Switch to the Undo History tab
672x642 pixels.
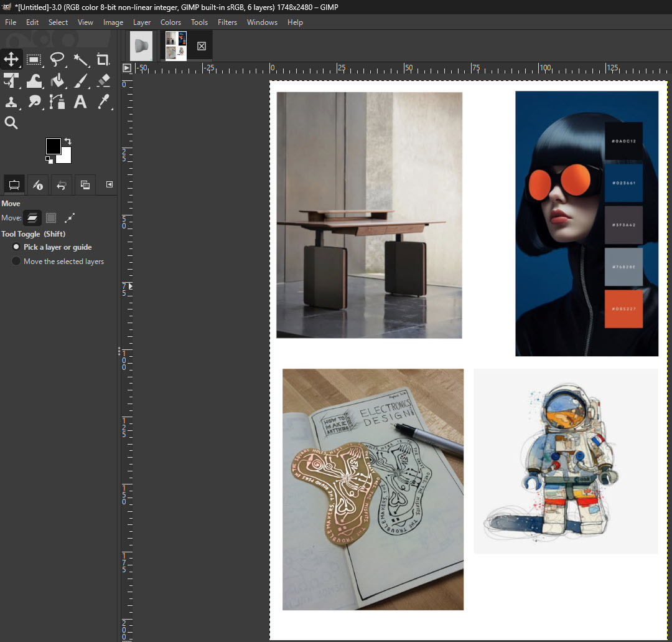coord(61,185)
